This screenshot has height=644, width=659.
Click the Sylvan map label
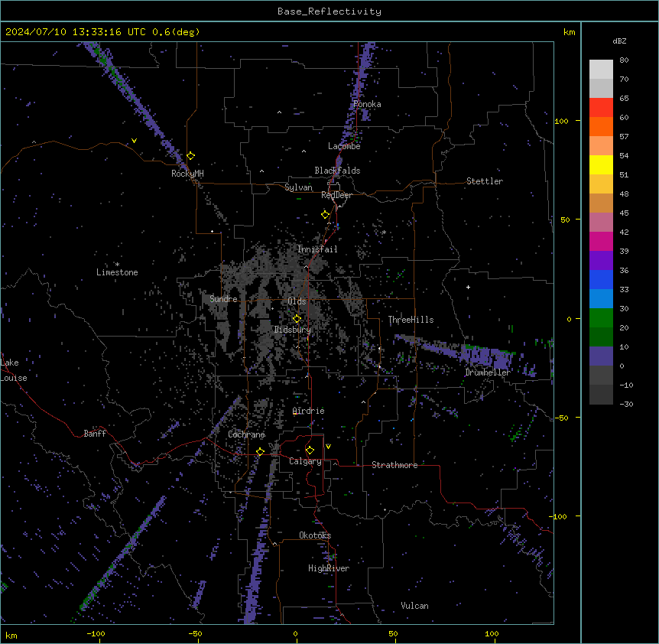[x=298, y=187]
